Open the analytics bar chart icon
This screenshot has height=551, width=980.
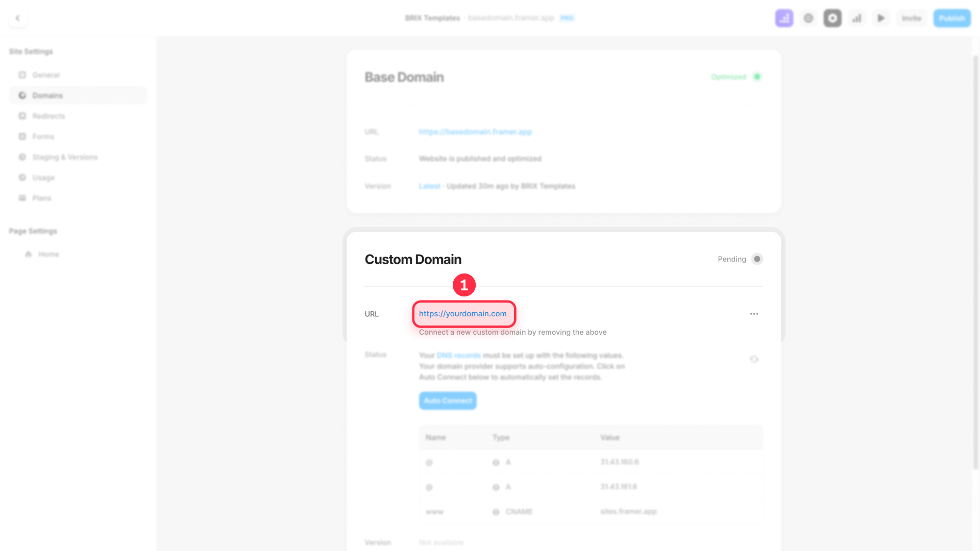[856, 18]
